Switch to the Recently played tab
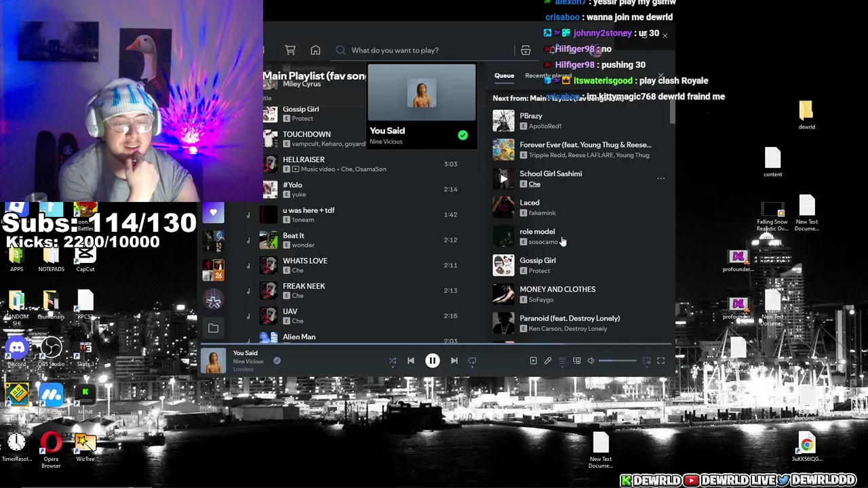868x488 pixels. (x=548, y=76)
